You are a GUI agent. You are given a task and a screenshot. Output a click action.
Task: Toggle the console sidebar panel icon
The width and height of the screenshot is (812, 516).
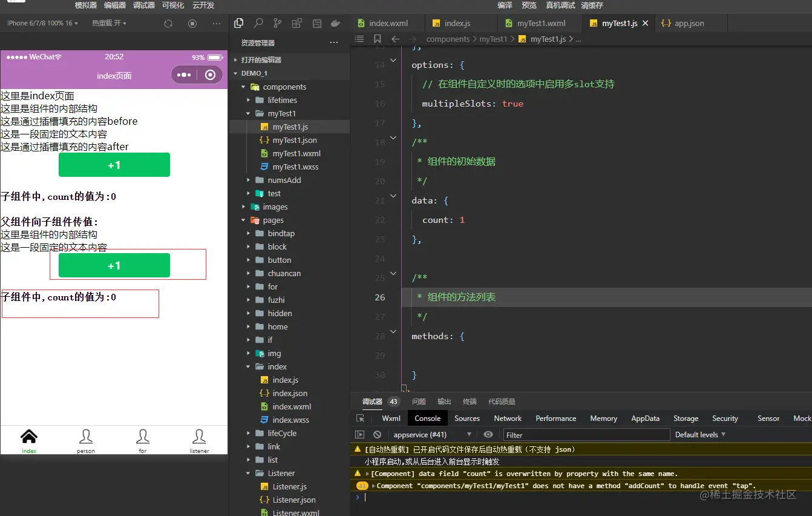(359, 435)
